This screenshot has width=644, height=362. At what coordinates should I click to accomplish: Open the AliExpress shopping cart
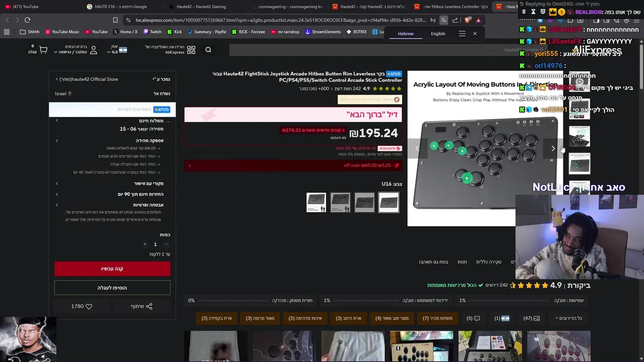pos(43,50)
